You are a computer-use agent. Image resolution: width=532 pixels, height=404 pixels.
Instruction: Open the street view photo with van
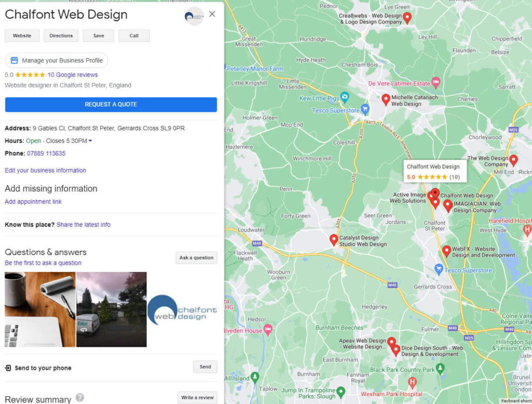112,309
